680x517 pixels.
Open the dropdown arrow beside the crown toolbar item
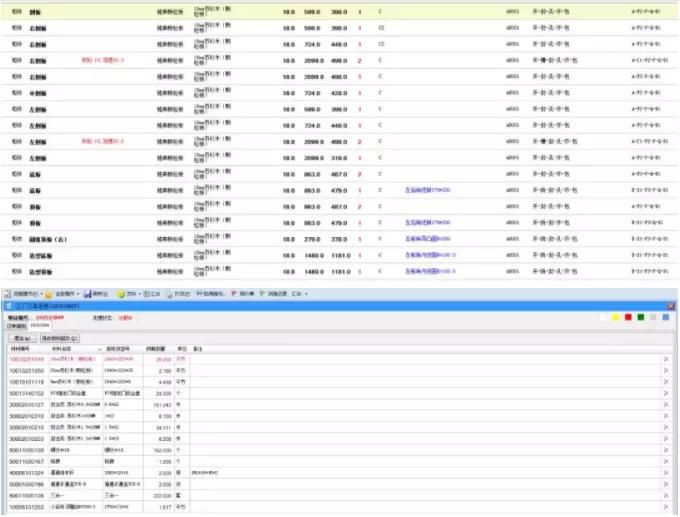(78, 294)
